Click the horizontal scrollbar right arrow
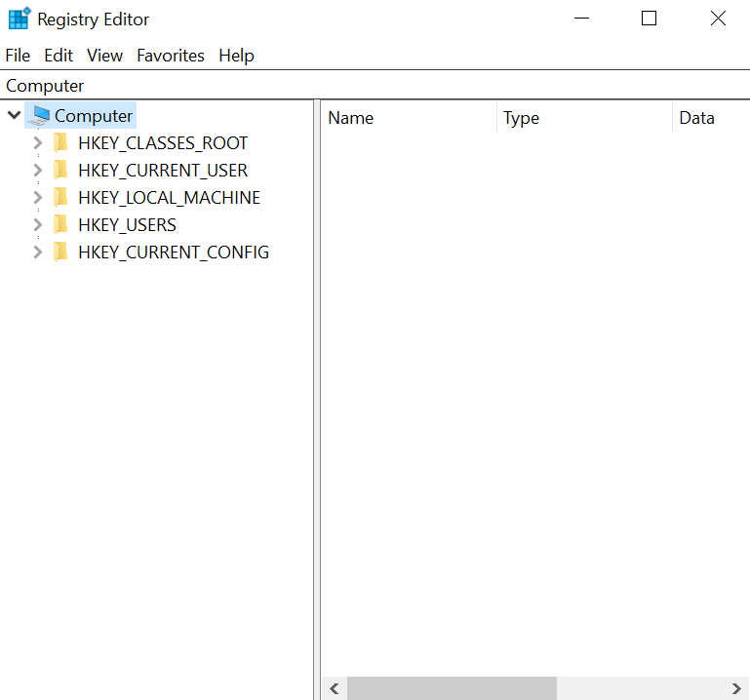This screenshot has height=700, width=750. (x=736, y=688)
